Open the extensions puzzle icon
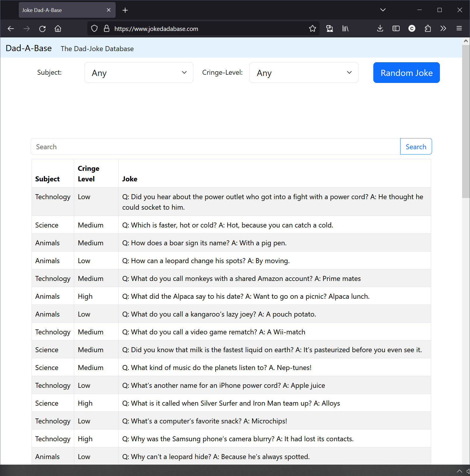Image resolution: width=470 pixels, height=476 pixels. [428, 29]
